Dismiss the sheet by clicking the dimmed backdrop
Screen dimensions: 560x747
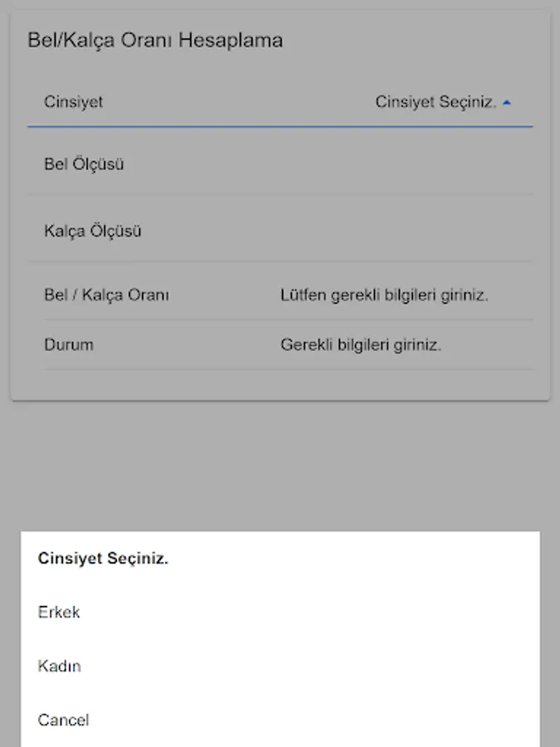point(280,465)
